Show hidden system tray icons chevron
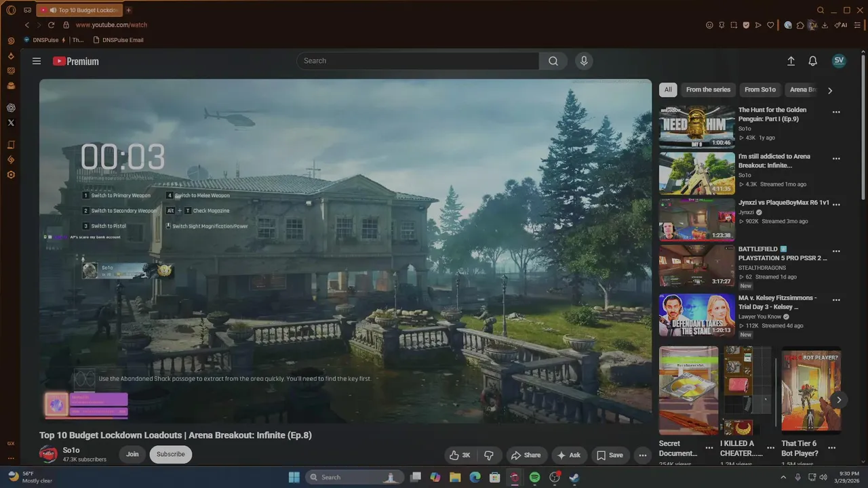Viewport: 868px width, 488px height. click(783, 477)
